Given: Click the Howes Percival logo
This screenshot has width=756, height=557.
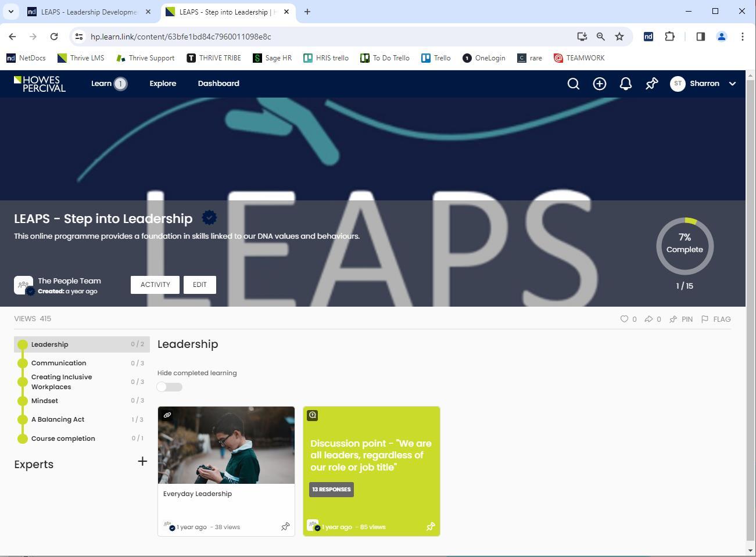Looking at the screenshot, I should pyautogui.click(x=40, y=84).
